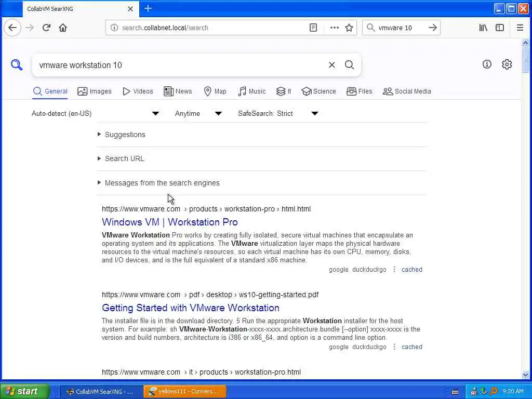The width and height of the screenshot is (532, 399).
Task: Switch to the Music search tab
Action: click(252, 91)
